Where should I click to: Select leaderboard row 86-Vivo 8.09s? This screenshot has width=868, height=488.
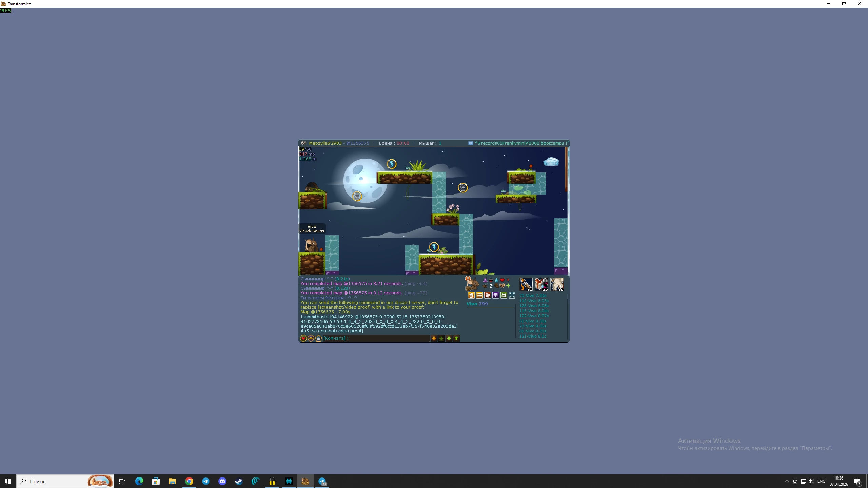(x=533, y=331)
